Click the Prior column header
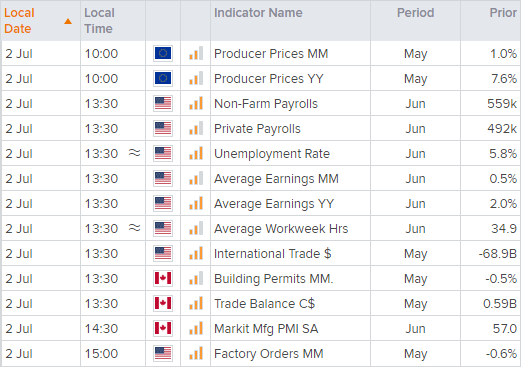Image resolution: width=521 pixels, height=367 pixels. (503, 13)
